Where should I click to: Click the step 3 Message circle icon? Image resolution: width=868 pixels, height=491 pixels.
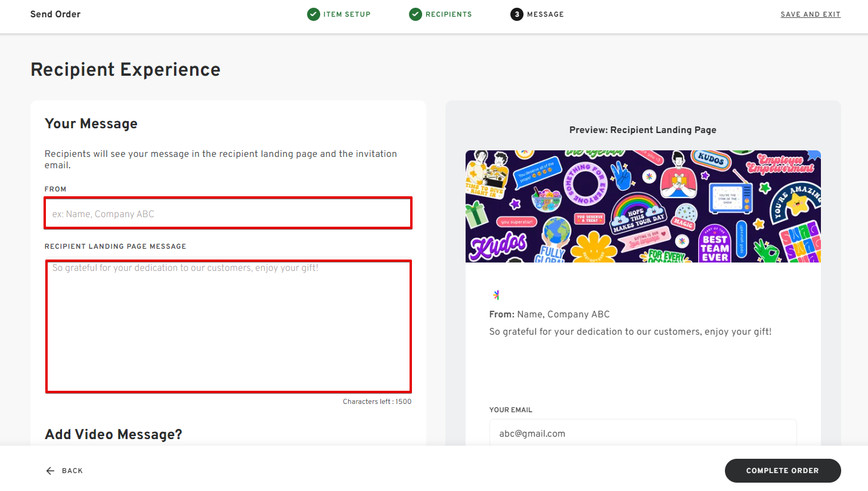point(517,14)
